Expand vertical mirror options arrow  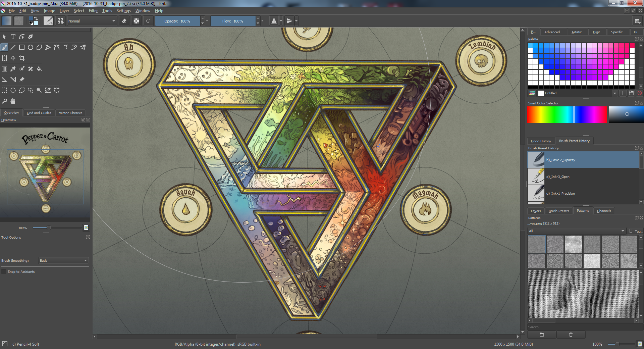[x=296, y=21]
